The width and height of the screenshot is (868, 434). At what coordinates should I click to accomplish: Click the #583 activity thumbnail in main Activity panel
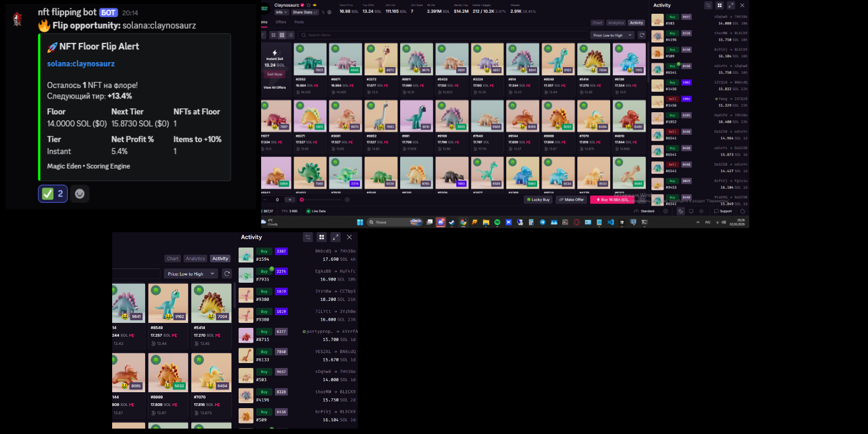pos(657,20)
